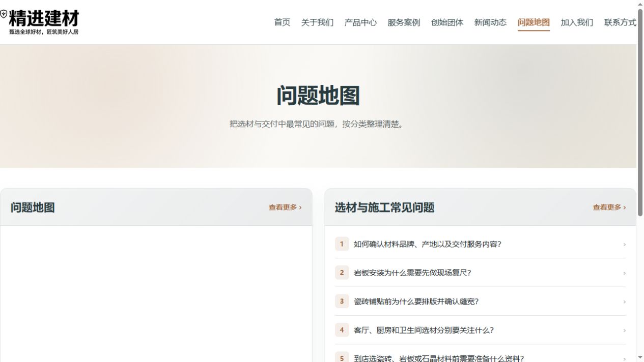Image resolution: width=644 pixels, height=362 pixels.
Task: Click the 选材与施工常见问题 card heading
Action: [x=384, y=207]
